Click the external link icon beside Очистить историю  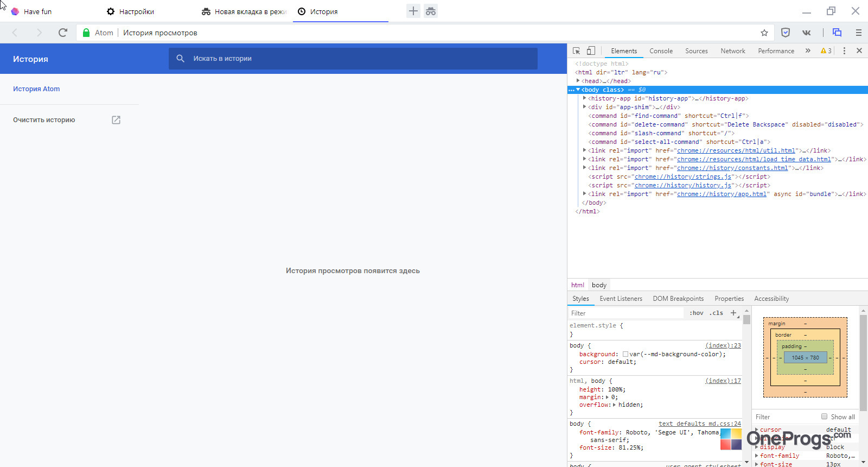(116, 120)
